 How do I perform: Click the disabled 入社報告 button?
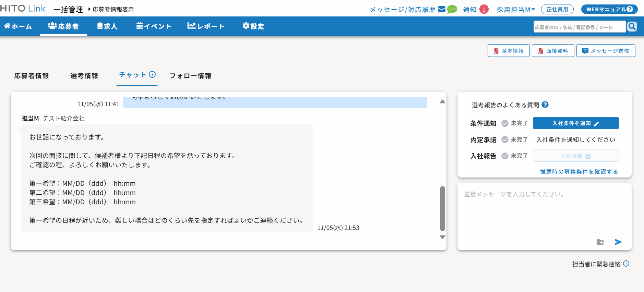576,156
